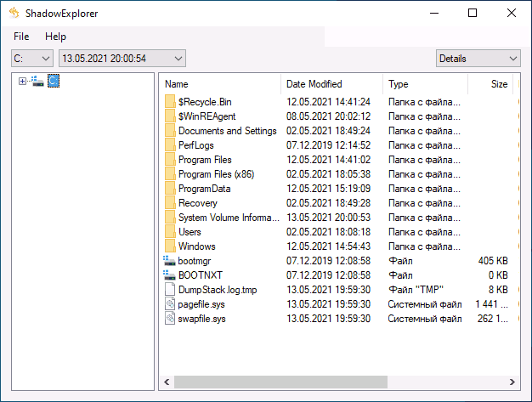Click the swapfile.sys system file icon
The width and height of the screenshot is (532, 402).
(x=170, y=319)
